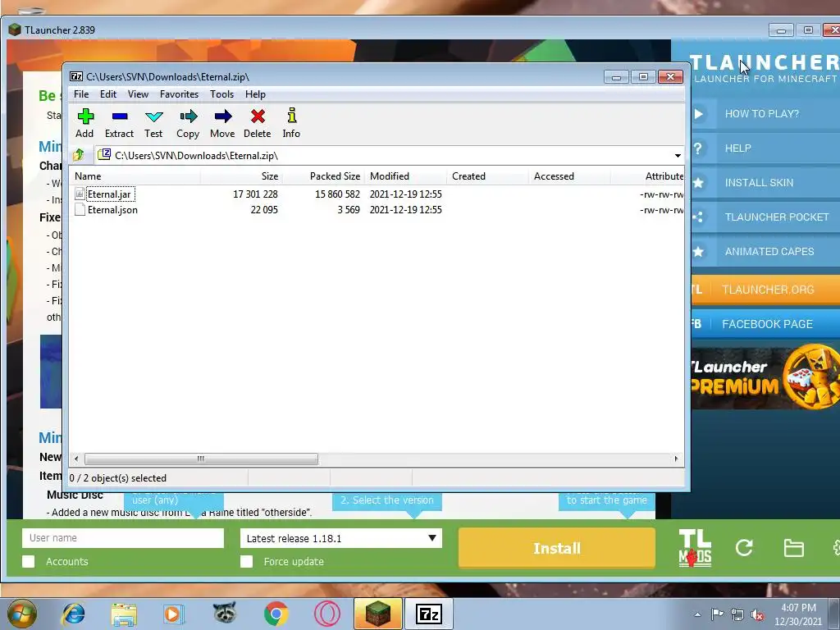The image size is (840, 630).
Task: Launch Google Chrome from the taskbar
Action: pos(276,614)
